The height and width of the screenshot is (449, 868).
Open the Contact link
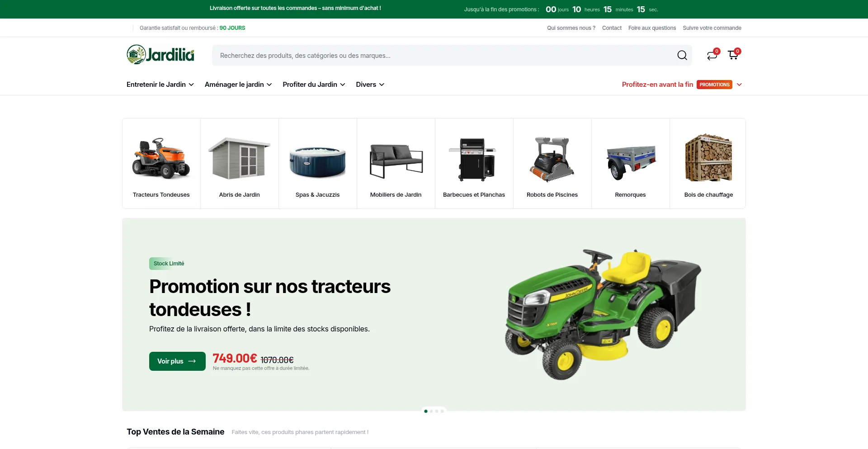tap(612, 28)
